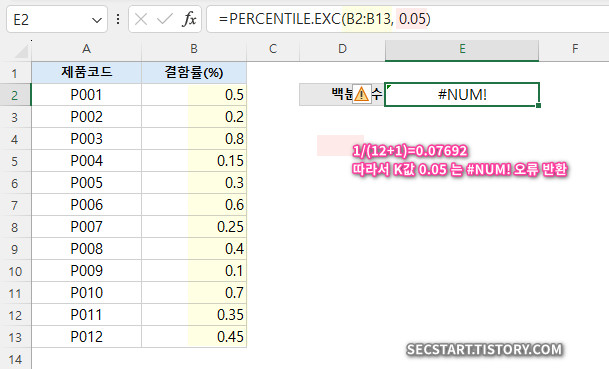Select row 8 header
609x369 pixels.
point(15,227)
